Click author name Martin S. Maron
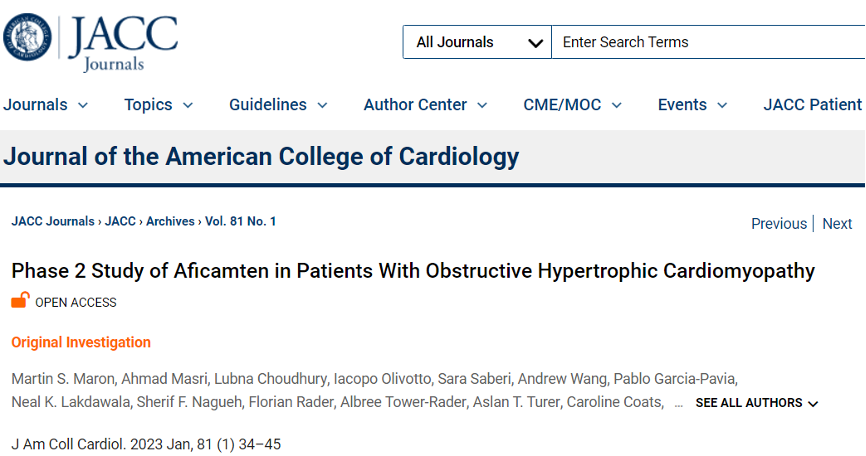The image size is (866, 456). click(x=63, y=379)
